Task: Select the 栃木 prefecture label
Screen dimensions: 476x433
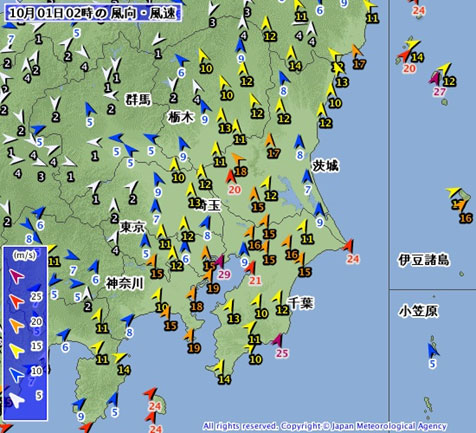Action: click(x=181, y=117)
